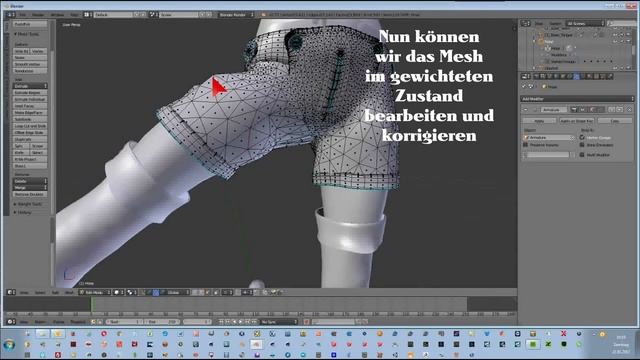The height and width of the screenshot is (360, 640).
Task: Toggle Armature modifier viewport visibility
Action: (582, 109)
